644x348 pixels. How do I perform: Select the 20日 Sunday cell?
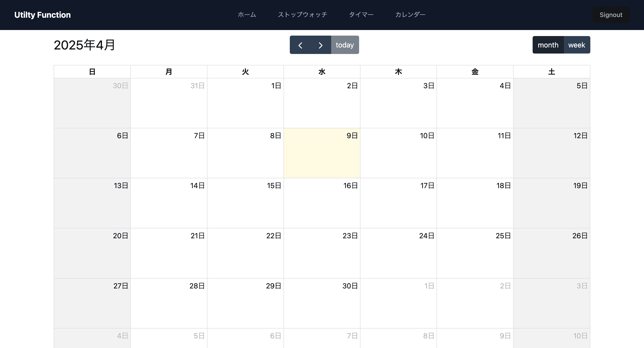point(92,253)
